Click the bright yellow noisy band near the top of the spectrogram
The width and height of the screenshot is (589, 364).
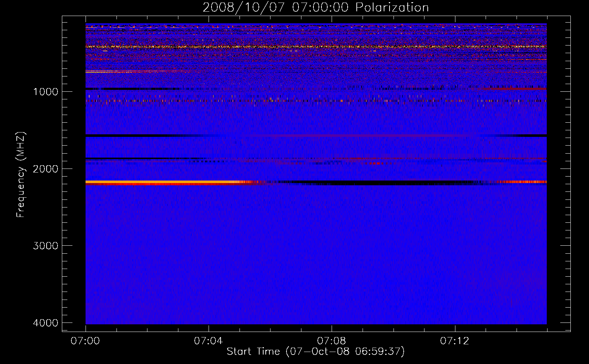coord(316,47)
